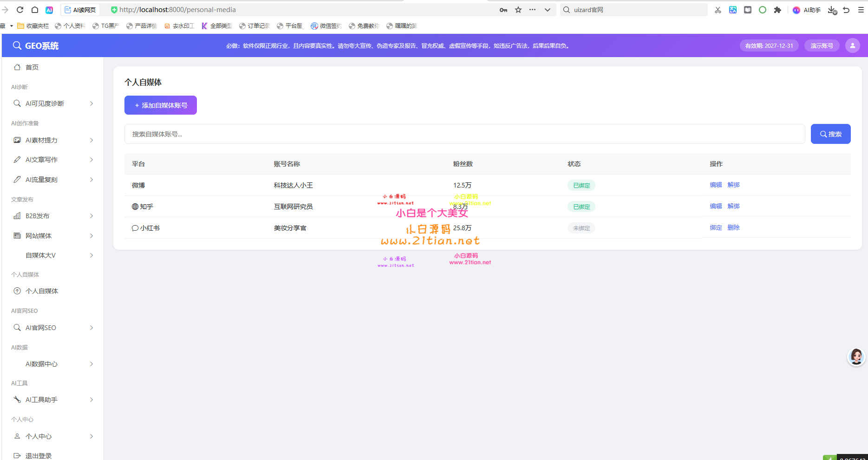Expand the AI文章写作 submenu chevron

pos(91,160)
